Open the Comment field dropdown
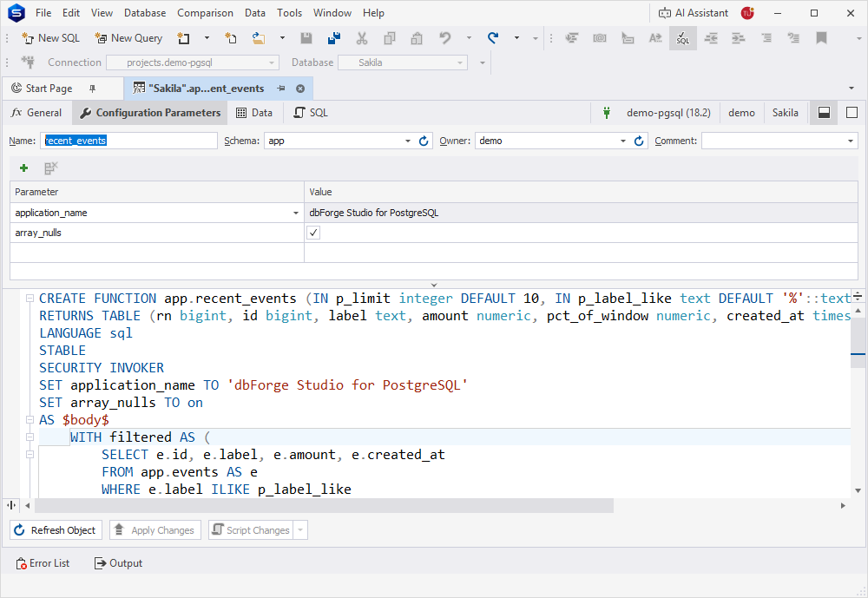The width and height of the screenshot is (868, 598). click(x=851, y=141)
